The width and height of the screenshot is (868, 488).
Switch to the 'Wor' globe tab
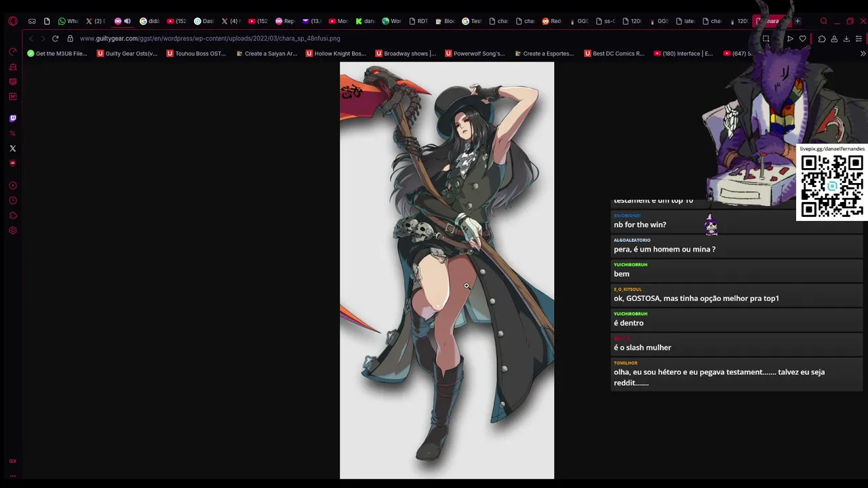click(x=391, y=21)
